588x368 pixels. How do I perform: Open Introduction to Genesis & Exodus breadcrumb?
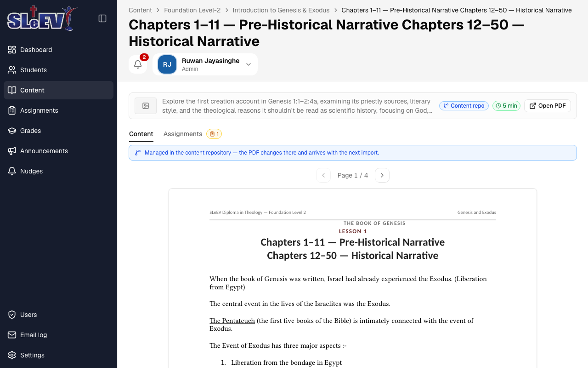(x=281, y=10)
